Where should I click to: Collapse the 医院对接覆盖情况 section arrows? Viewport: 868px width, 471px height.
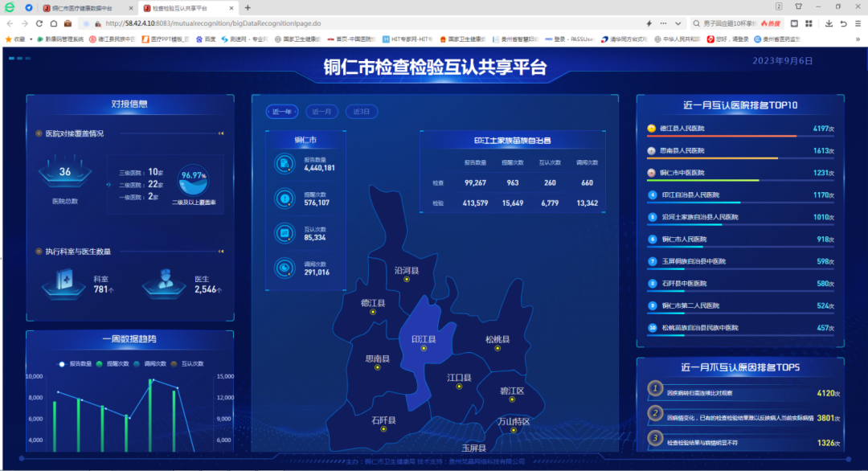click(x=220, y=133)
